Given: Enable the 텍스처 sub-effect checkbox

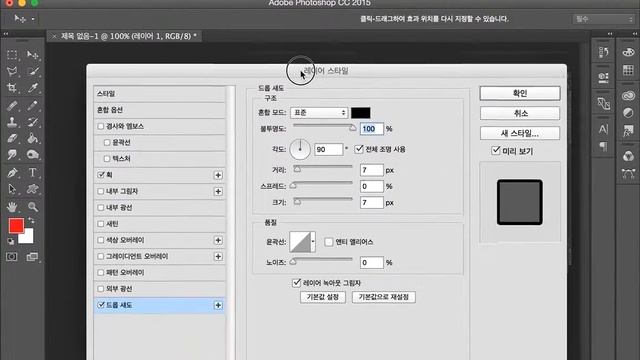Looking at the screenshot, I should click(107, 159).
